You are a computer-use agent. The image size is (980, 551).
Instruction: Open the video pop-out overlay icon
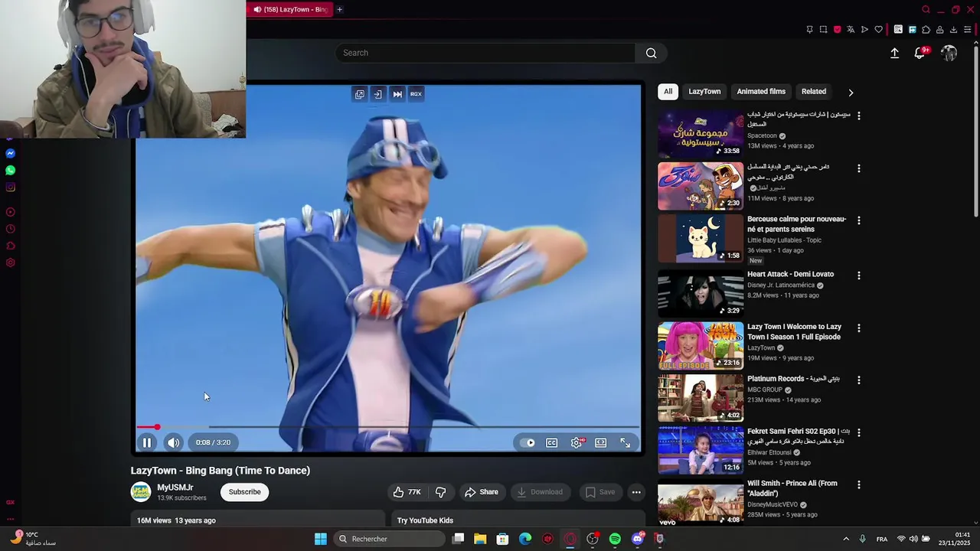point(359,94)
